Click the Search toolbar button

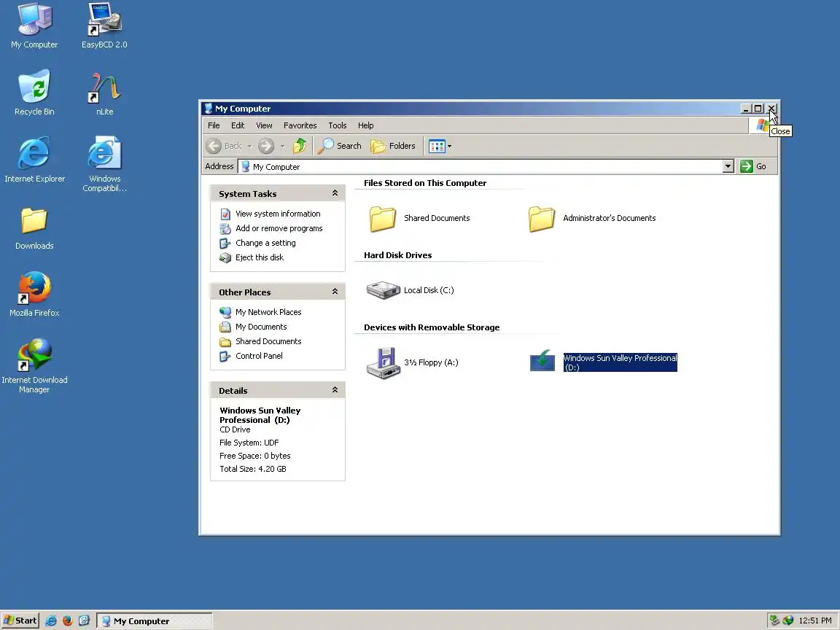click(x=340, y=146)
